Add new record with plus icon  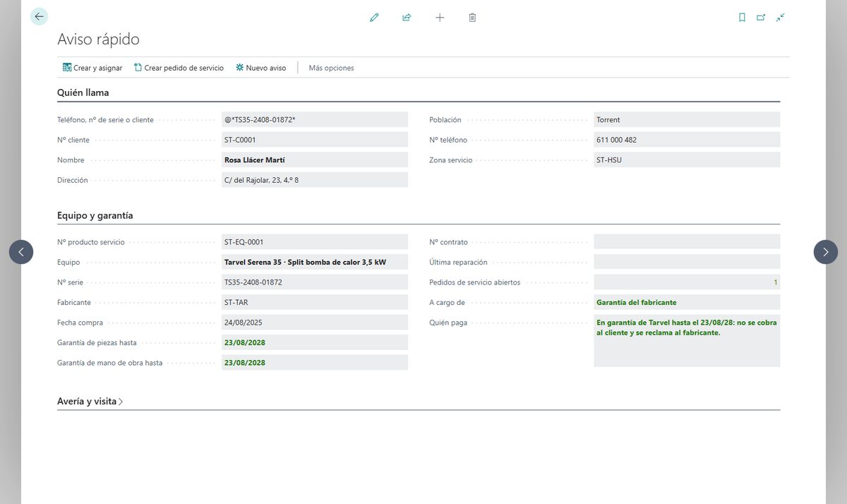click(440, 17)
